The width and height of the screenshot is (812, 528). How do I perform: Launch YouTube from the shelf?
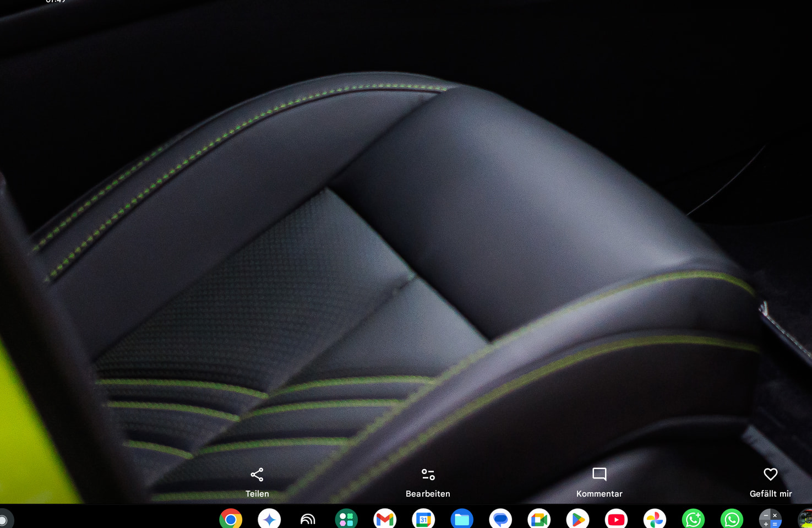616,519
